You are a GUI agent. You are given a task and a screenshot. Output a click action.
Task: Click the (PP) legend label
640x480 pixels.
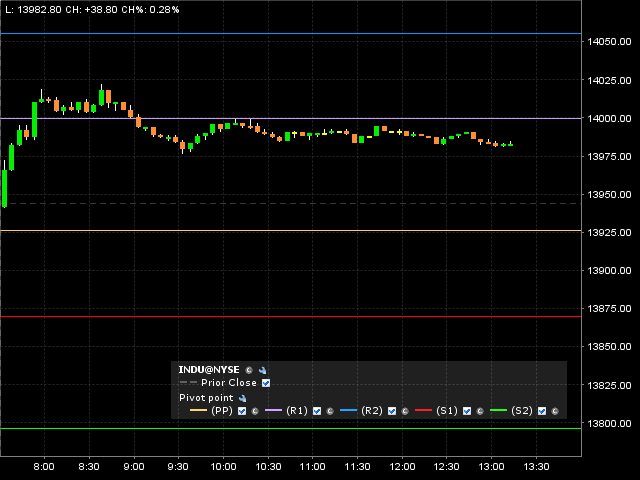[x=222, y=411]
